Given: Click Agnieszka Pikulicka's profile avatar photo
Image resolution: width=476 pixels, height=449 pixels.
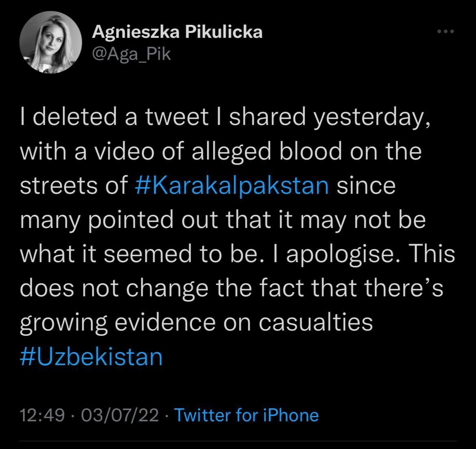Looking at the screenshot, I should [51, 42].
